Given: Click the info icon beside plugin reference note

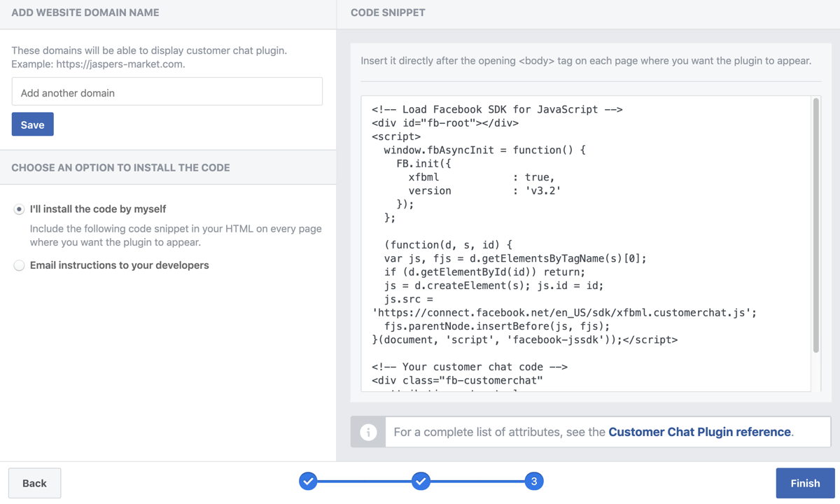Looking at the screenshot, I should coord(368,432).
